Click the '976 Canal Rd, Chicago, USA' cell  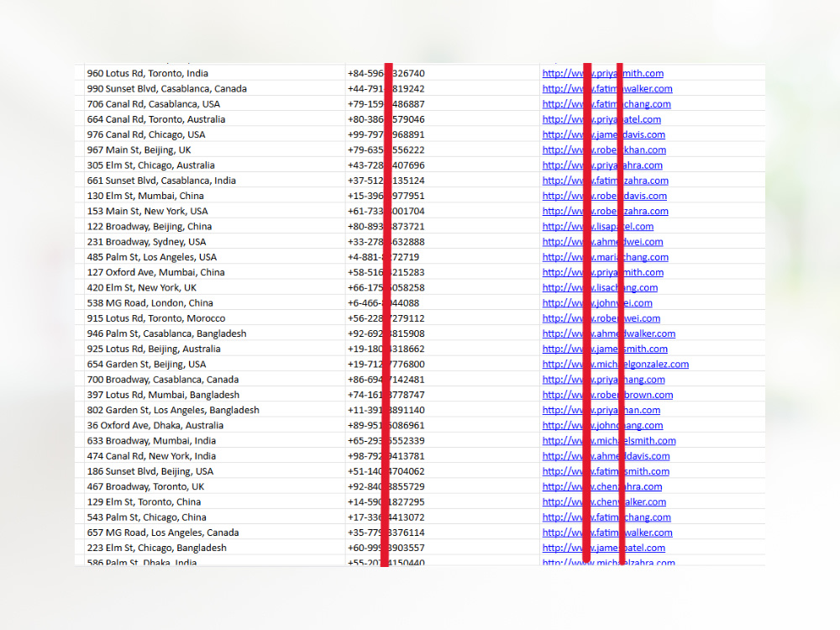(x=145, y=134)
